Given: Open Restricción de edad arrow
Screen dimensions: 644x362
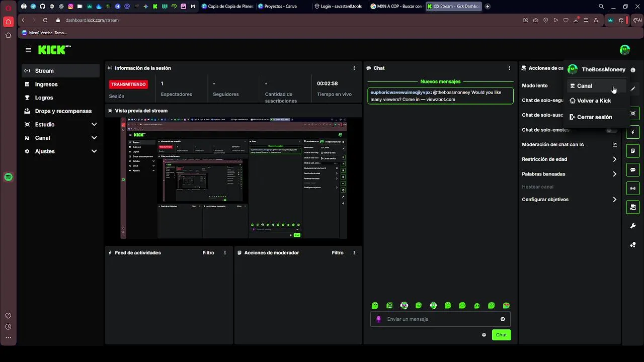Looking at the screenshot, I should pos(614,159).
